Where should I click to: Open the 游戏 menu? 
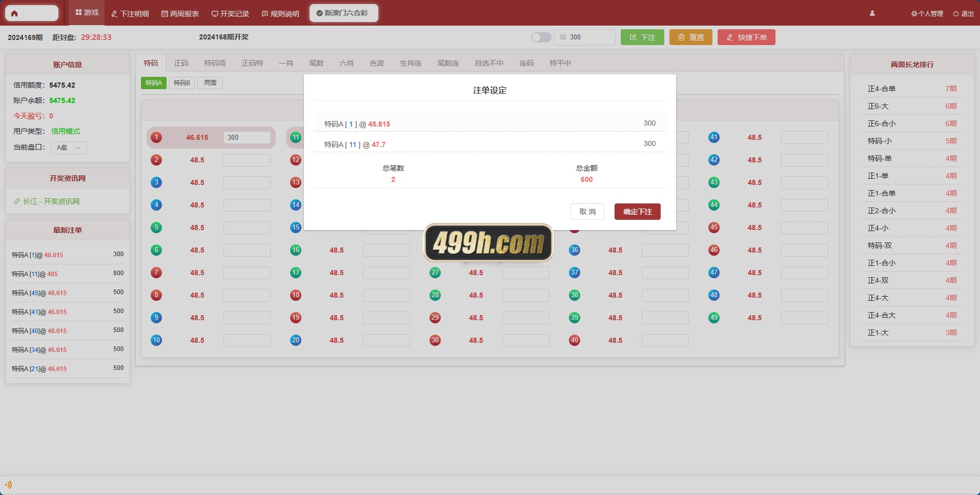[x=87, y=13]
